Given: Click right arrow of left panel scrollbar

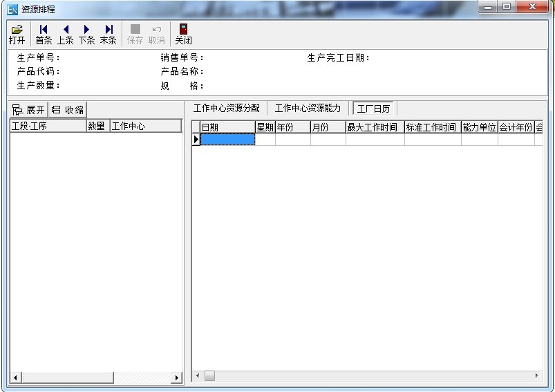Looking at the screenshot, I should [x=177, y=377].
